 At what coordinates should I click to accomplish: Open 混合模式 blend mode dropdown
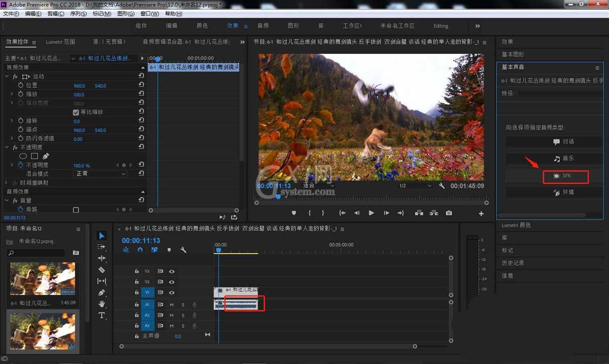click(x=100, y=173)
